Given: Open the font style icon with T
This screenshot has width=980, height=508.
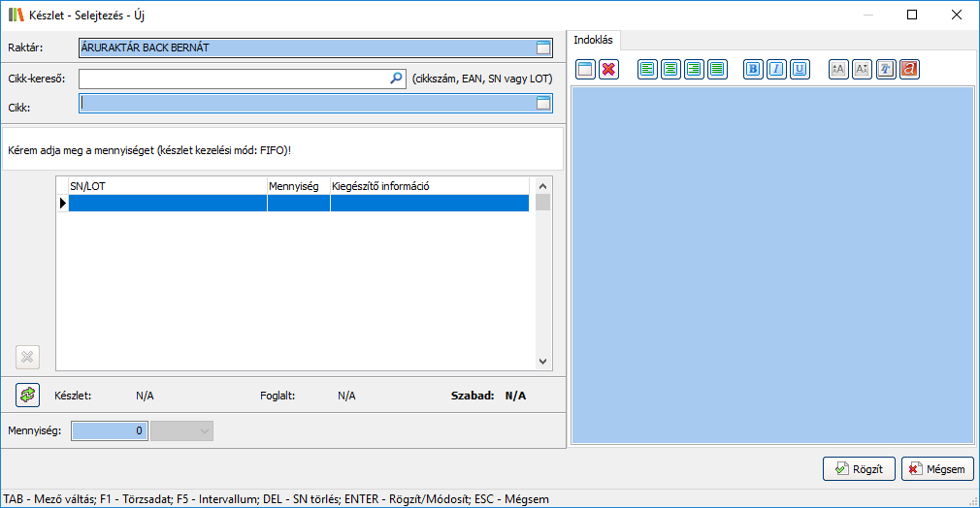Looking at the screenshot, I should [885, 69].
